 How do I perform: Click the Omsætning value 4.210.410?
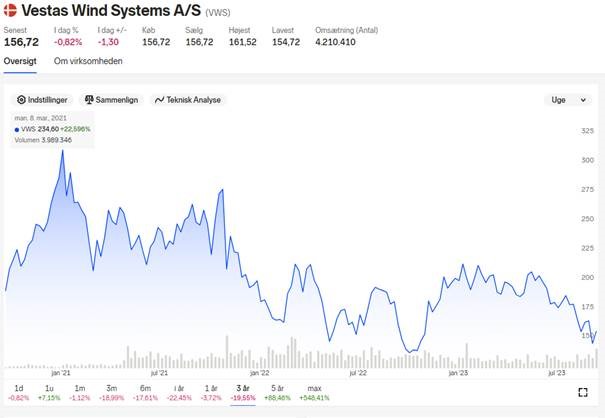click(335, 42)
